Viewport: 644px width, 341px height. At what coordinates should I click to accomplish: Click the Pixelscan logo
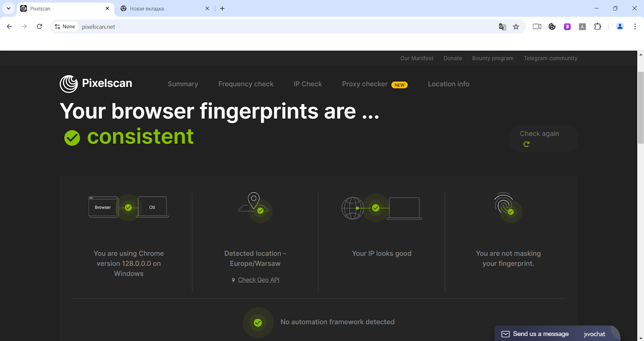[x=96, y=84]
